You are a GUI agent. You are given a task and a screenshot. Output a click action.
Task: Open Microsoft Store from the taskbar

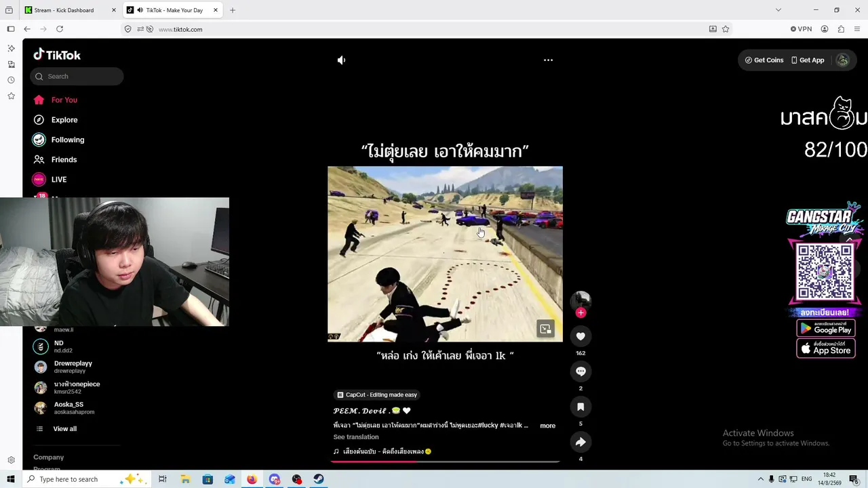pyautogui.click(x=208, y=479)
